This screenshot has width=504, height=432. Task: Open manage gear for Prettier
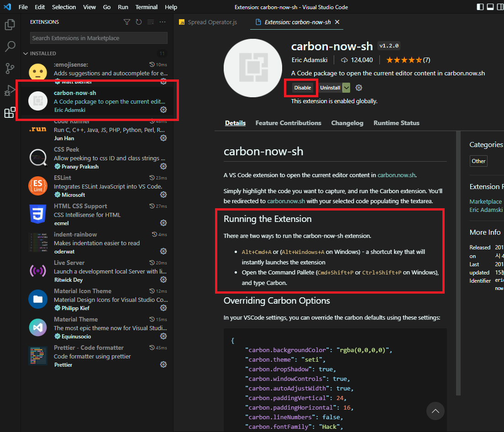[163, 364]
